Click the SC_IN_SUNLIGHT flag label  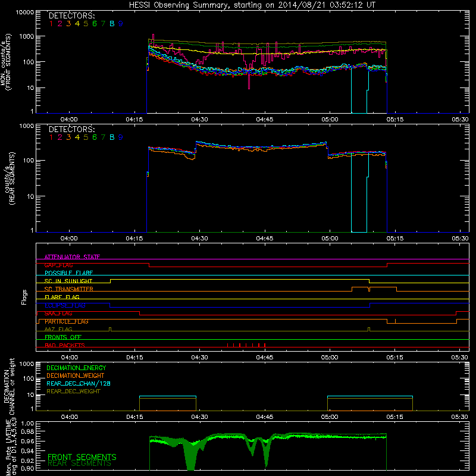click(x=68, y=281)
